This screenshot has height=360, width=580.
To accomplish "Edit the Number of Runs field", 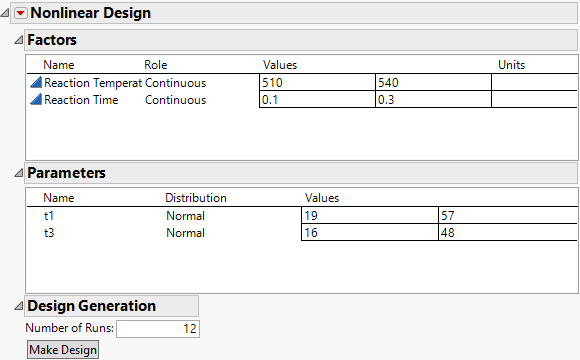I will [158, 329].
